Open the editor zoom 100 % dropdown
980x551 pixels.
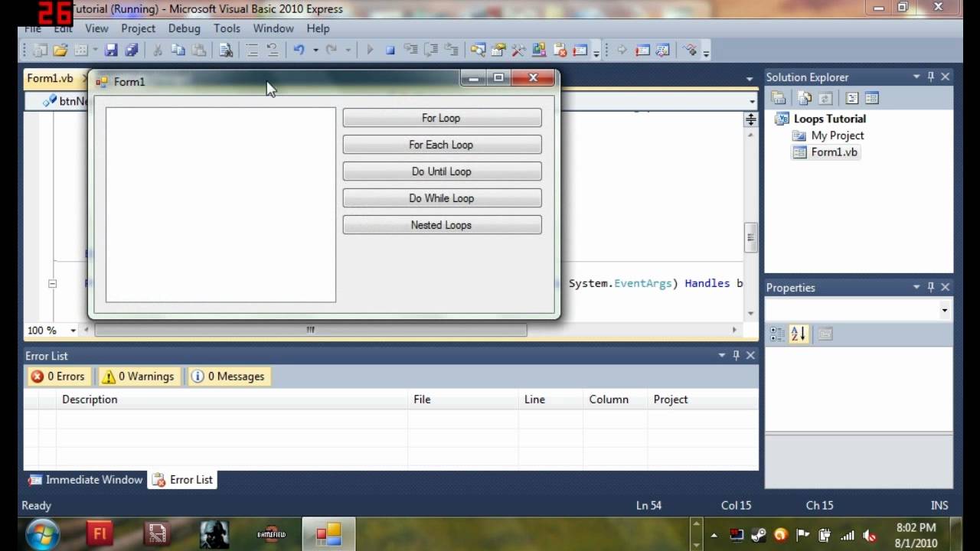(x=73, y=331)
